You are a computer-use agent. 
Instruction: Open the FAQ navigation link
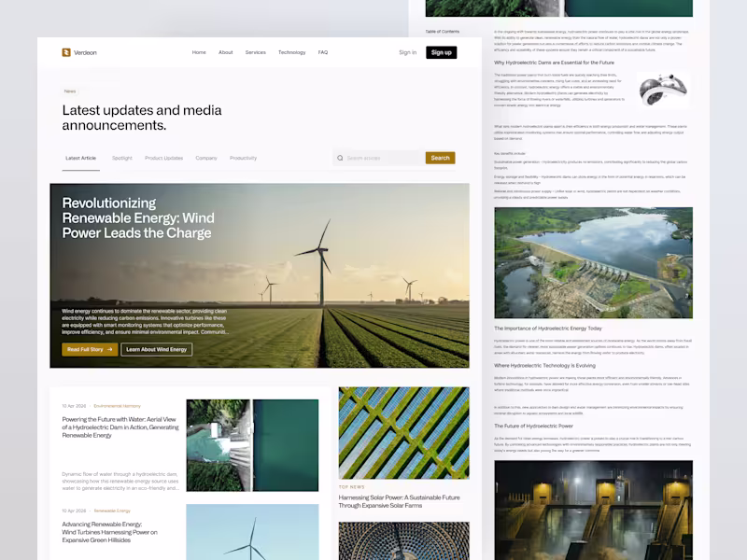pyautogui.click(x=322, y=52)
